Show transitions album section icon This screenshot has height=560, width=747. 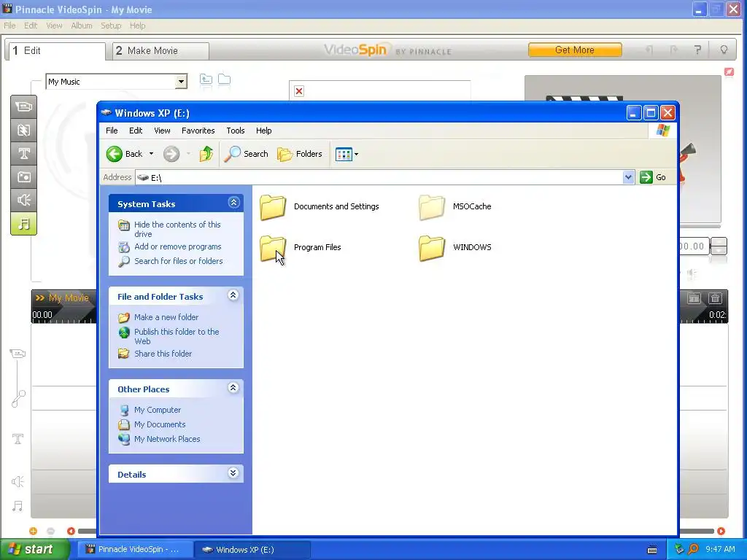pos(24,130)
